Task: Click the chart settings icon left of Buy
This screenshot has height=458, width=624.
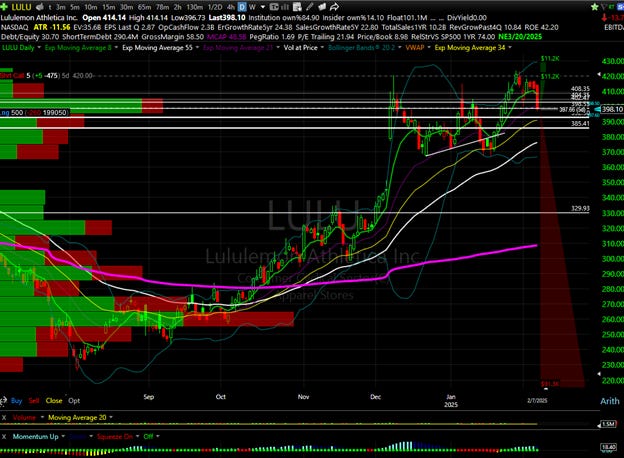Action: (x=3, y=401)
